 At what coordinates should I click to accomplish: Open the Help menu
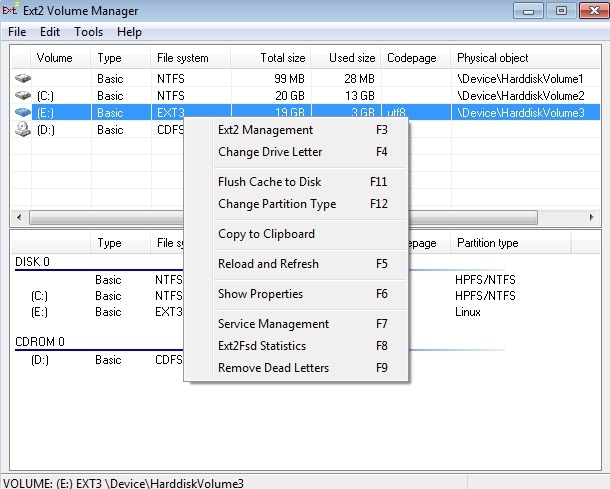click(x=128, y=32)
